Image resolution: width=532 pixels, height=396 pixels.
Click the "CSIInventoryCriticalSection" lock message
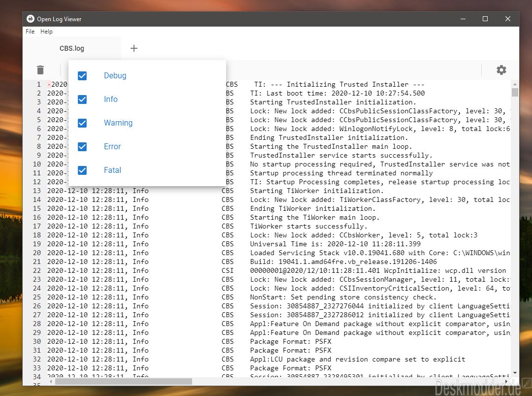pyautogui.click(x=380, y=288)
